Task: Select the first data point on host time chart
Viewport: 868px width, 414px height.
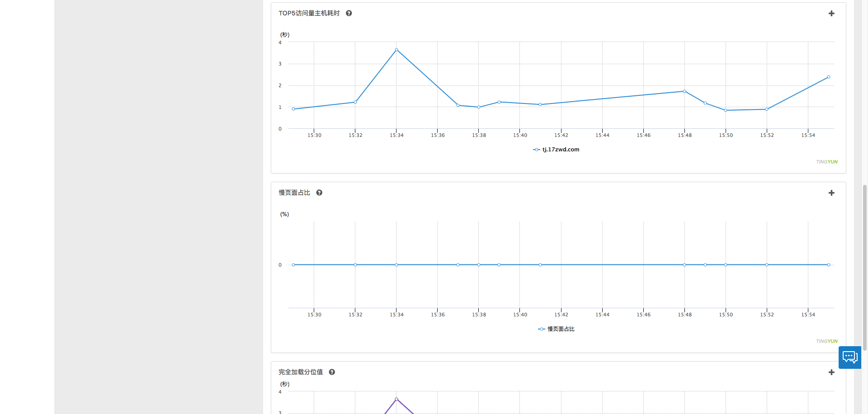Action: [293, 109]
